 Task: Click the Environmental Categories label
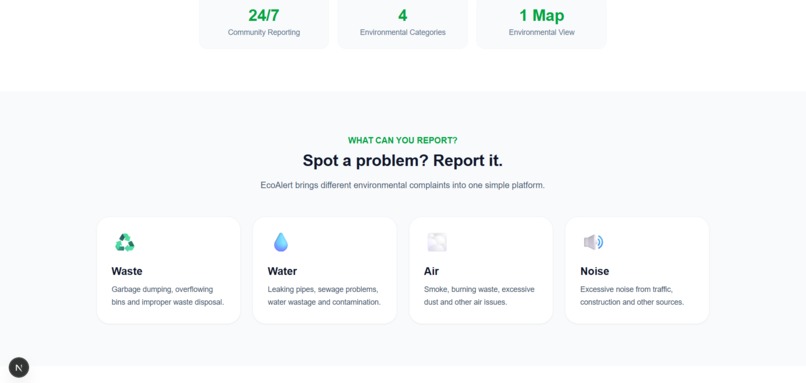pyautogui.click(x=402, y=32)
